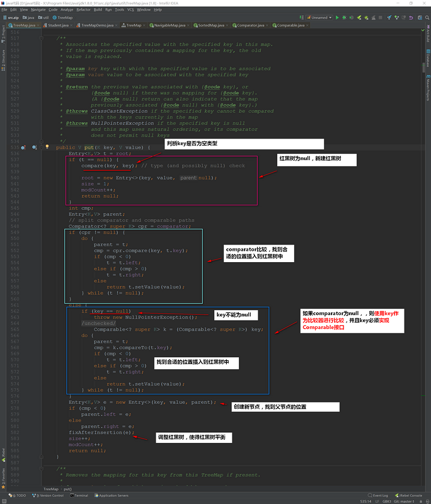
Task: Click the put() breadcrumb at editor bottom
Action: tap(67, 490)
